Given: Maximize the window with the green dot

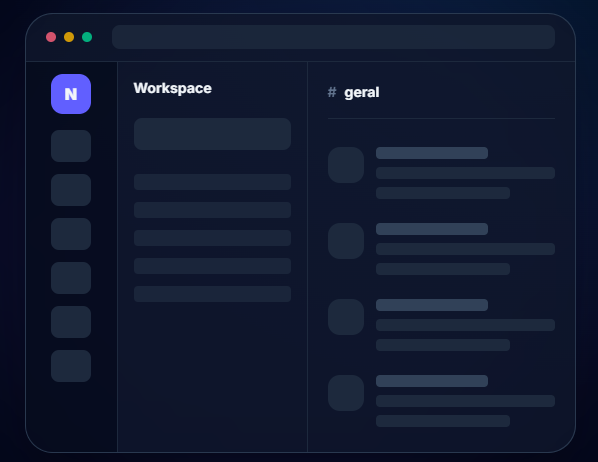Looking at the screenshot, I should coord(87,37).
